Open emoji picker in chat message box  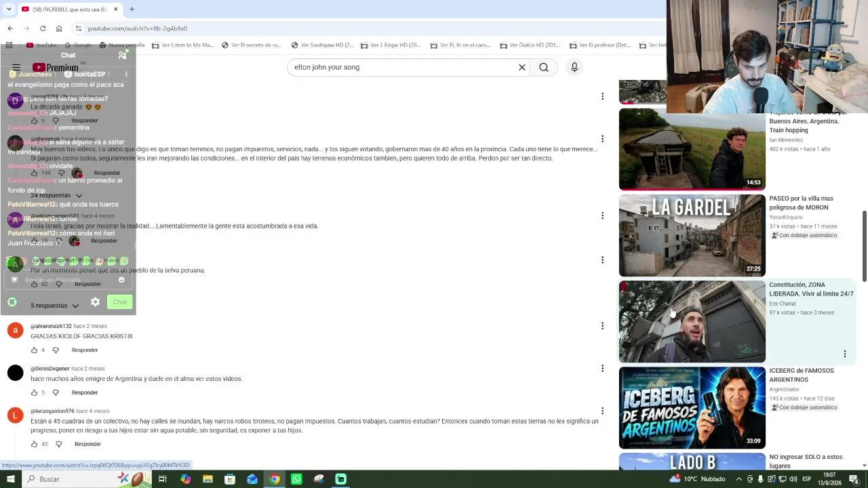(x=121, y=280)
